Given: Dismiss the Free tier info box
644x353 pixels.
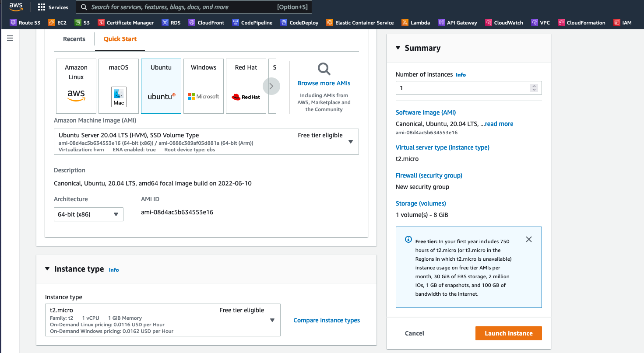Looking at the screenshot, I should pos(528,239).
